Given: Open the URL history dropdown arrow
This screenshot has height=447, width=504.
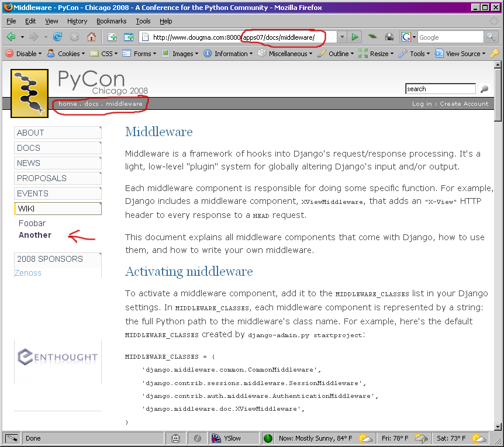Looking at the screenshot, I should pyautogui.click(x=342, y=37).
